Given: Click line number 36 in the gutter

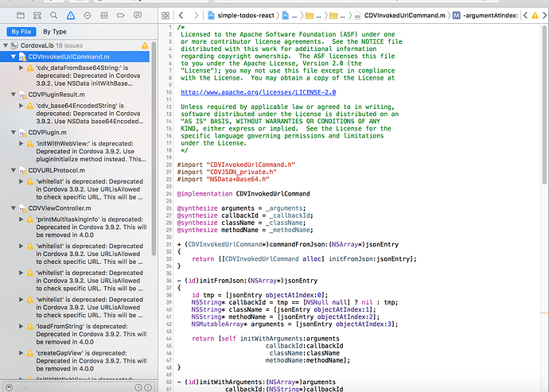Looking at the screenshot, I should 169,281.
